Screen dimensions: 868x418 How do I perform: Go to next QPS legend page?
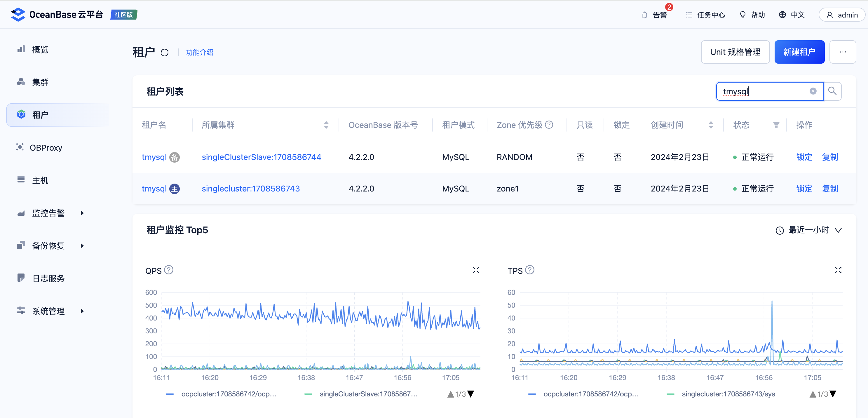click(x=471, y=394)
